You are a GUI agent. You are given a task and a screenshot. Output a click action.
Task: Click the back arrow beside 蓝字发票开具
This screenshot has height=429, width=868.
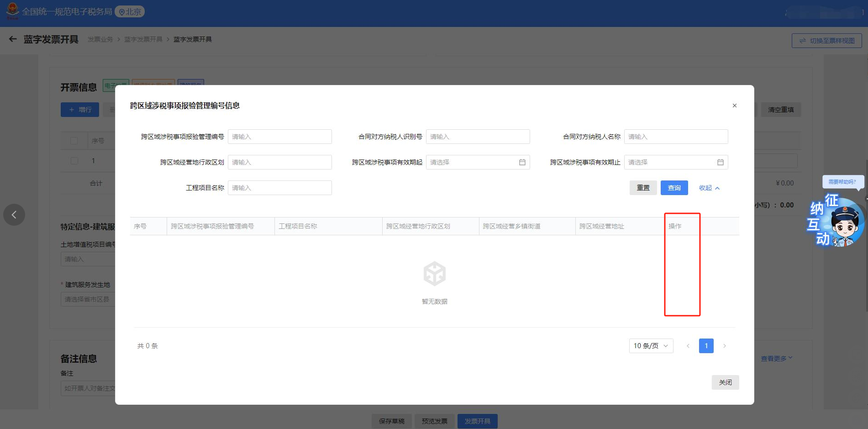[x=13, y=39]
